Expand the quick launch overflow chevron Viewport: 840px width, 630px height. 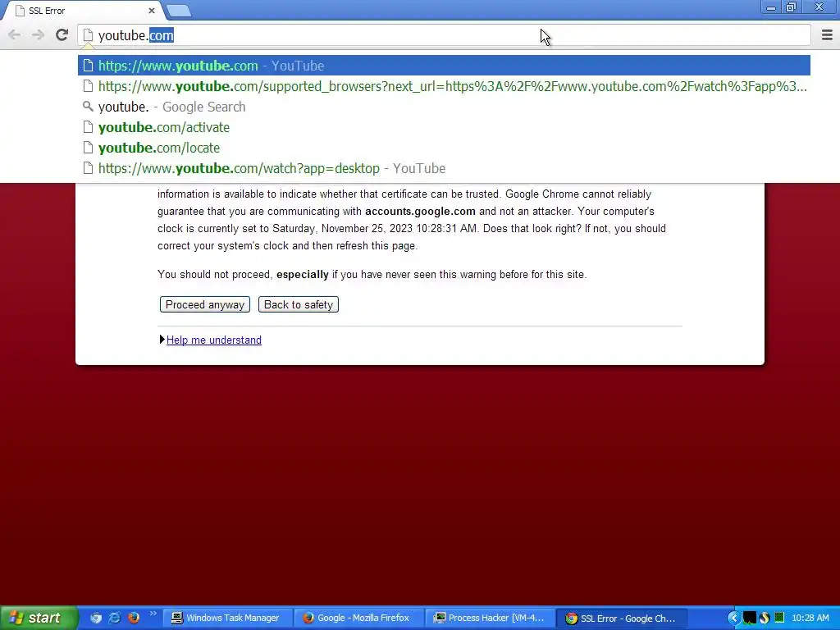click(x=153, y=614)
